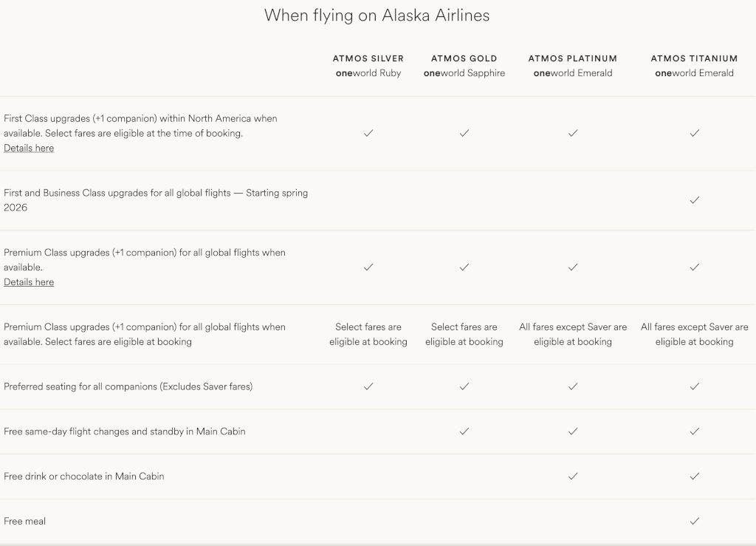The height and width of the screenshot is (546, 756).
Task: Select the Atmos Silver column header
Action: click(x=368, y=66)
